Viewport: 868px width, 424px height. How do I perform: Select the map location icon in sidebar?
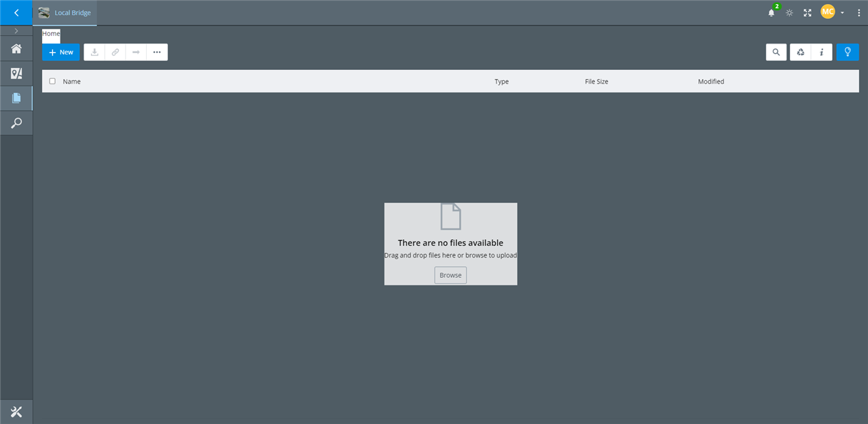pos(16,73)
